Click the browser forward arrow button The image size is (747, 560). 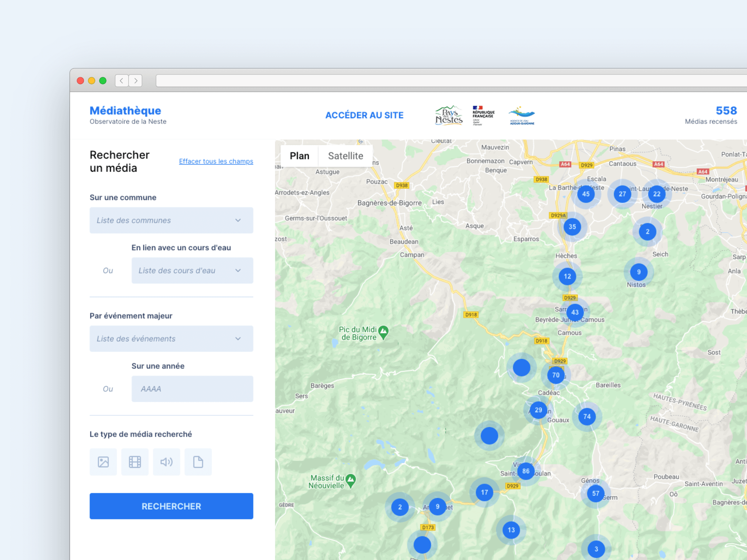tap(135, 81)
